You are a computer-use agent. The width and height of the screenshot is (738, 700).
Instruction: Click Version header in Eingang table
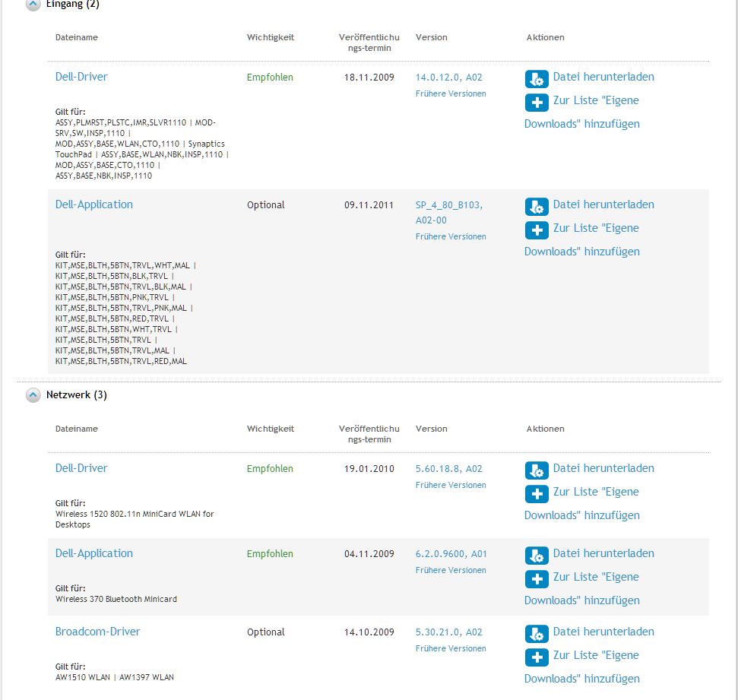[x=431, y=37]
